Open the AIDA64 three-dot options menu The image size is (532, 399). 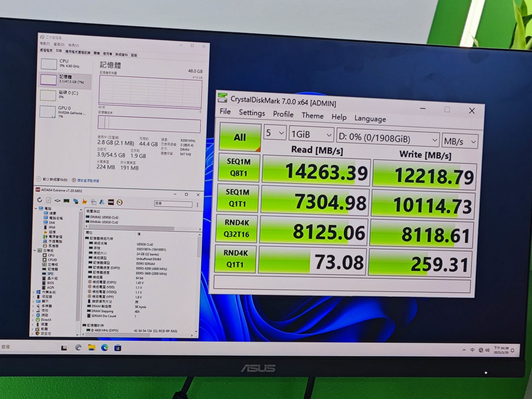point(197,205)
